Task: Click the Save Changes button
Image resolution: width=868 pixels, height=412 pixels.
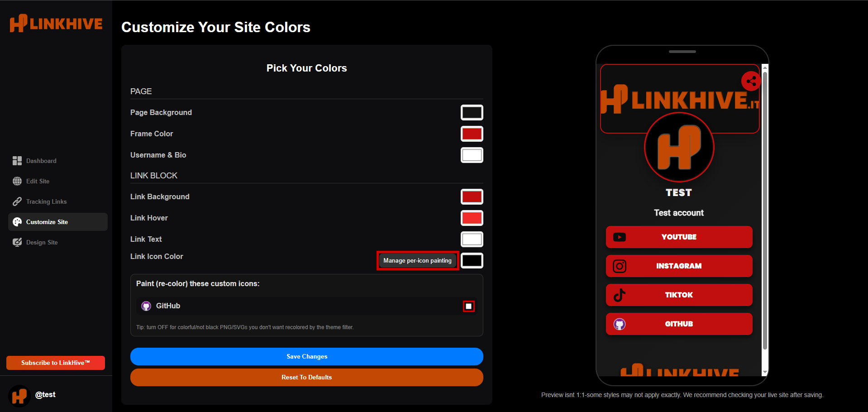Action: (306, 356)
